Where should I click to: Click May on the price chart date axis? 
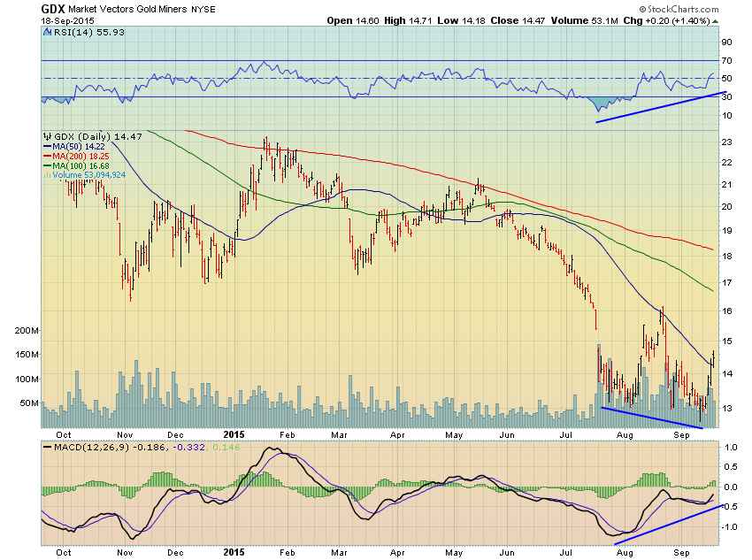click(454, 435)
